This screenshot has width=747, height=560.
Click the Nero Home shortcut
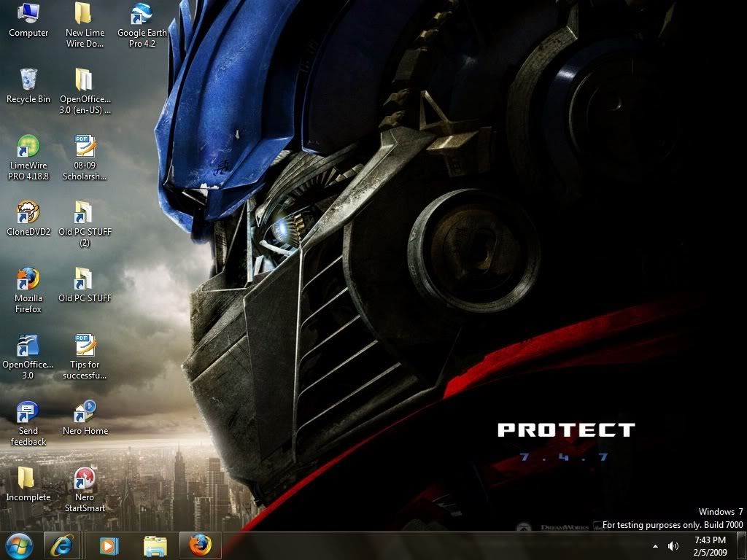pyautogui.click(x=85, y=412)
